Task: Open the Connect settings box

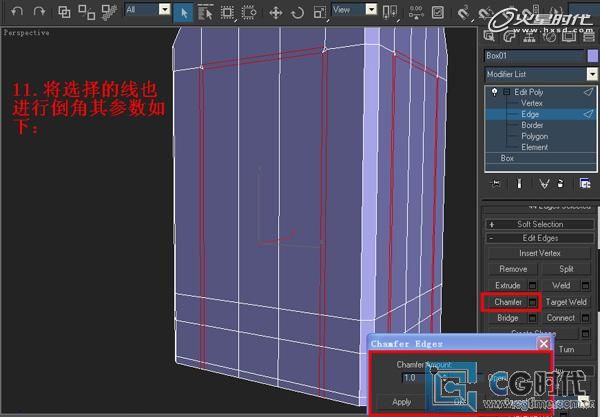Action: point(585,318)
